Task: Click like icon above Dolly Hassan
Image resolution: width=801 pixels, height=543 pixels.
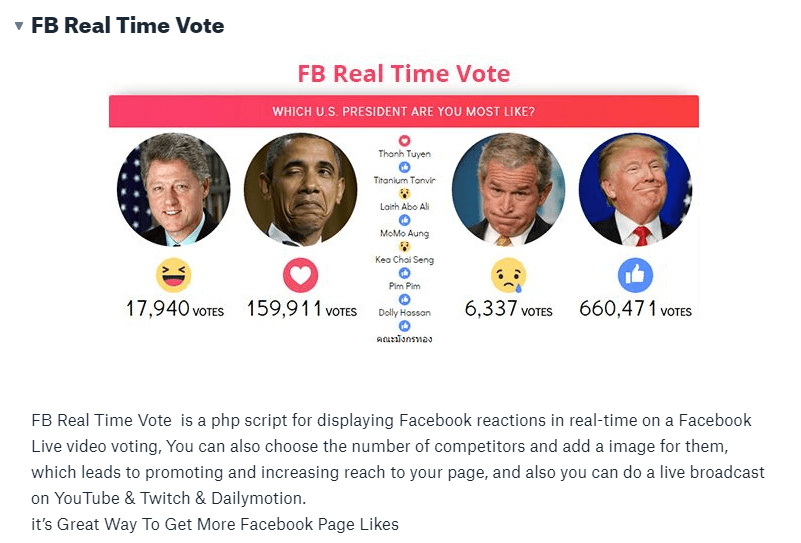Action: point(404,299)
